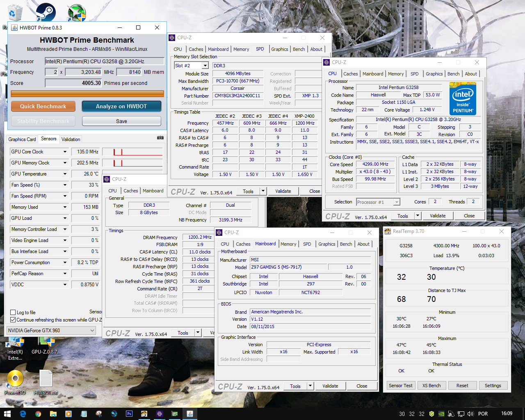Click the GPU Memory Clock sensor graph
Viewport: 525px width, 420px height.
(132, 163)
